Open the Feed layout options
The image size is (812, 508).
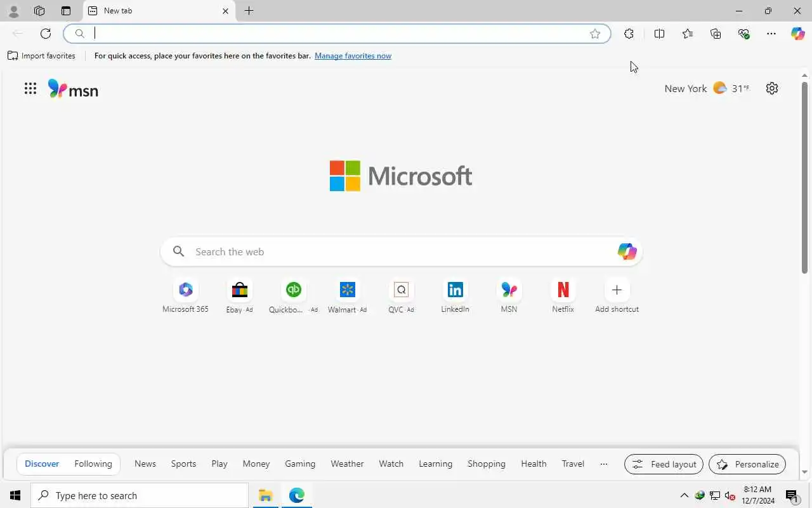(664, 464)
